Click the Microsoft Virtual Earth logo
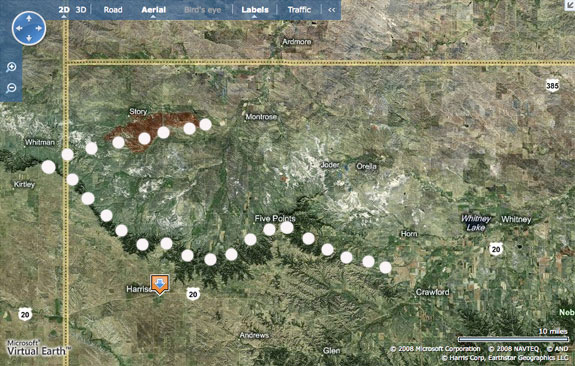 point(38,348)
